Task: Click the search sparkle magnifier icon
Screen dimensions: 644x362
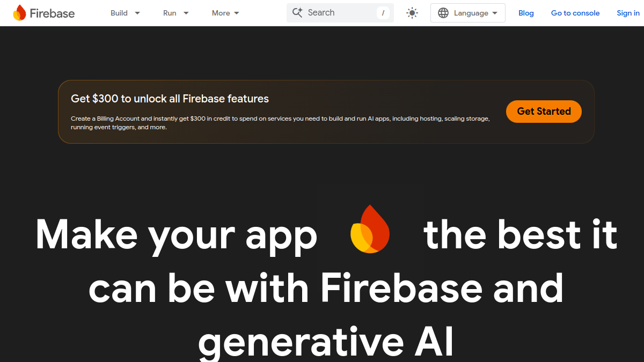Action: coord(297,12)
